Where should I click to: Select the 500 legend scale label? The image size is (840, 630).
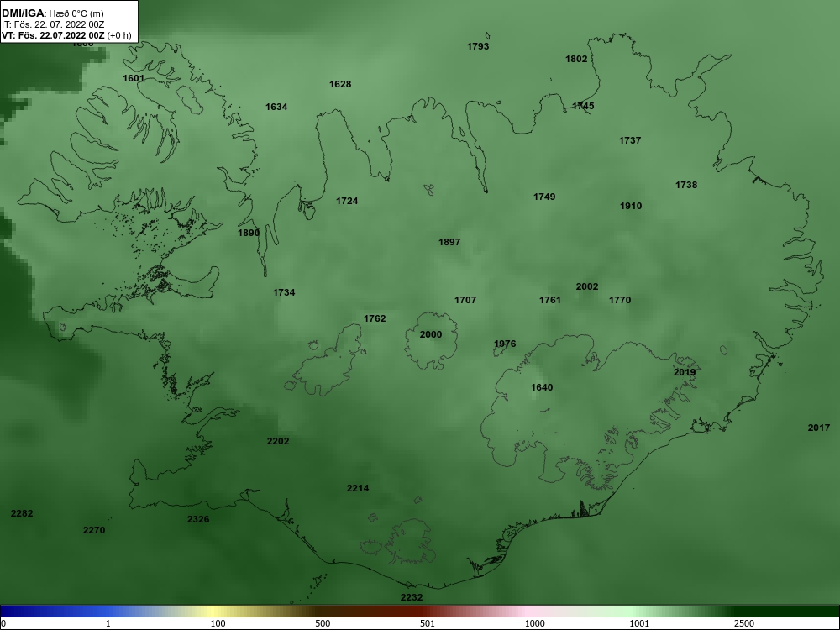tap(323, 623)
